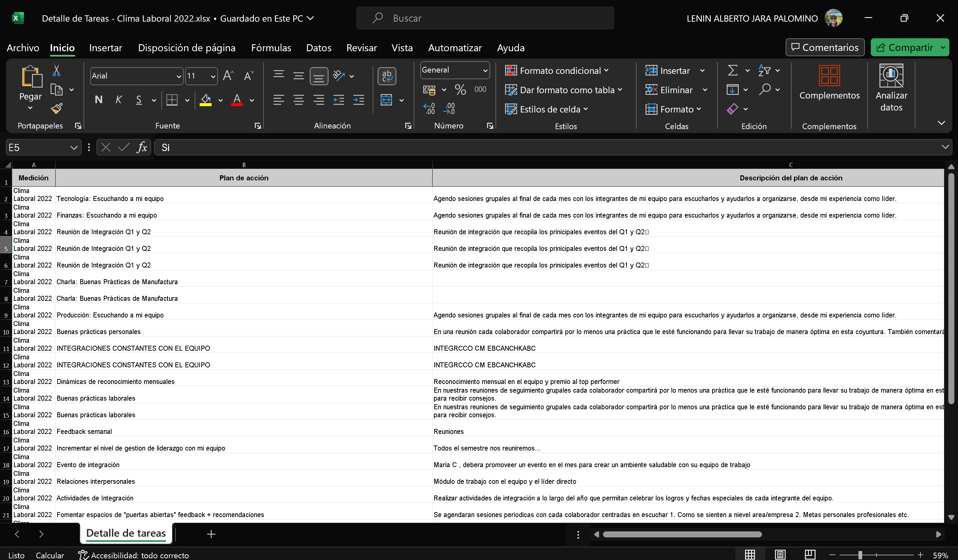Screen dimensions: 958x560
Task: Open the Arial font name dropdown
Action: pyautogui.click(x=179, y=76)
